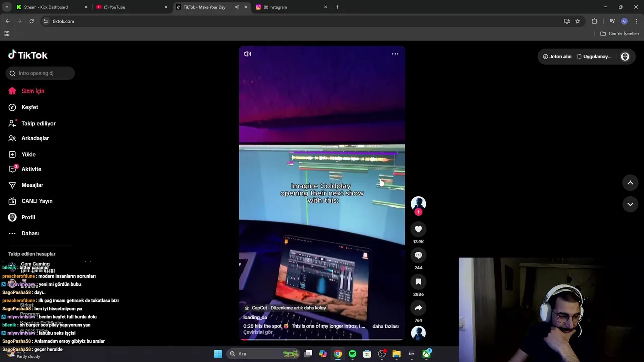Open the loading_o5 username link
Screen dimensions: 644x362
tap(255, 317)
